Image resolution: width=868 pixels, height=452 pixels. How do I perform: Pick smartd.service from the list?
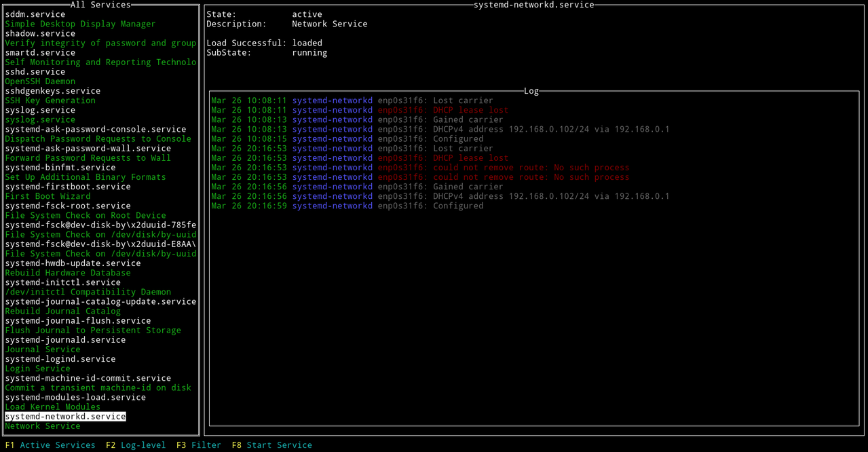point(40,52)
